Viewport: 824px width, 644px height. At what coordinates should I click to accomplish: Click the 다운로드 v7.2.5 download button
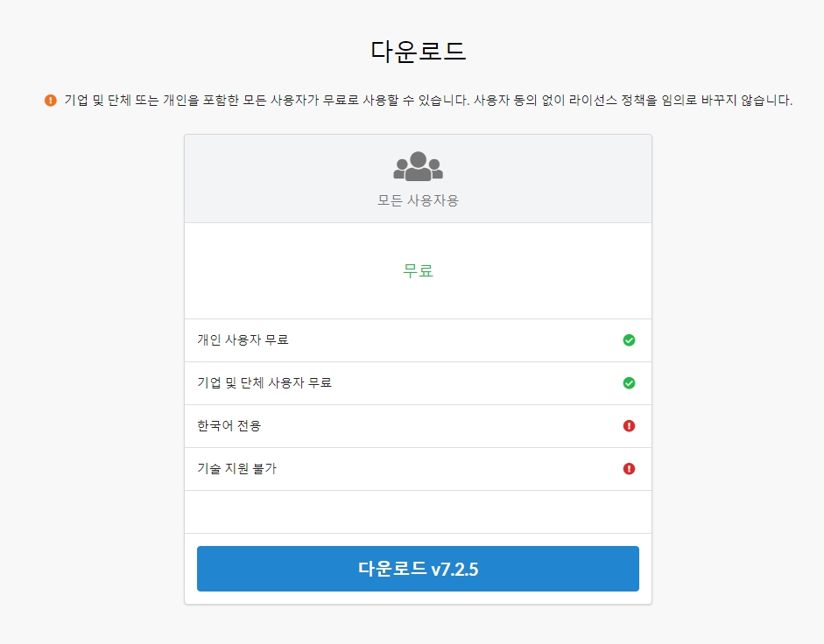tap(418, 569)
